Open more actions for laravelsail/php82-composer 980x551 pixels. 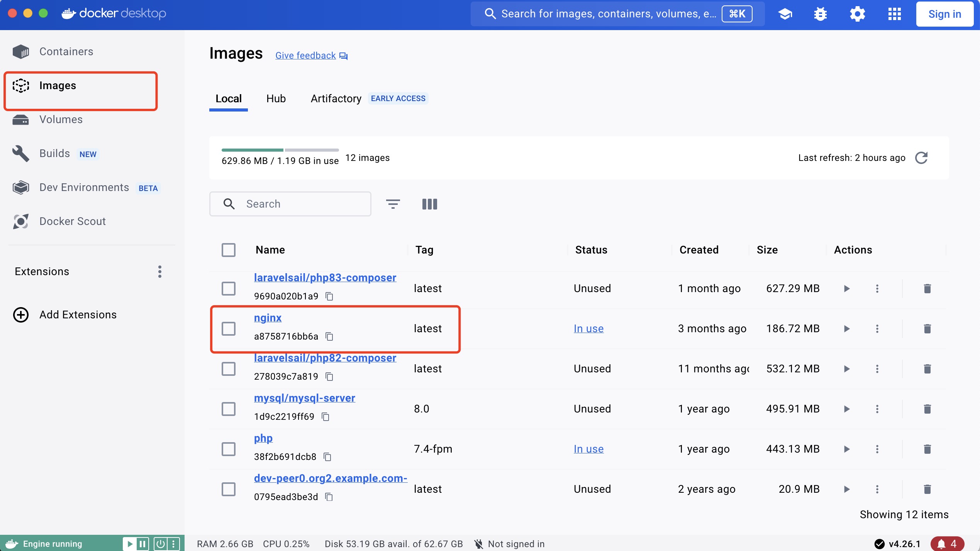(877, 369)
